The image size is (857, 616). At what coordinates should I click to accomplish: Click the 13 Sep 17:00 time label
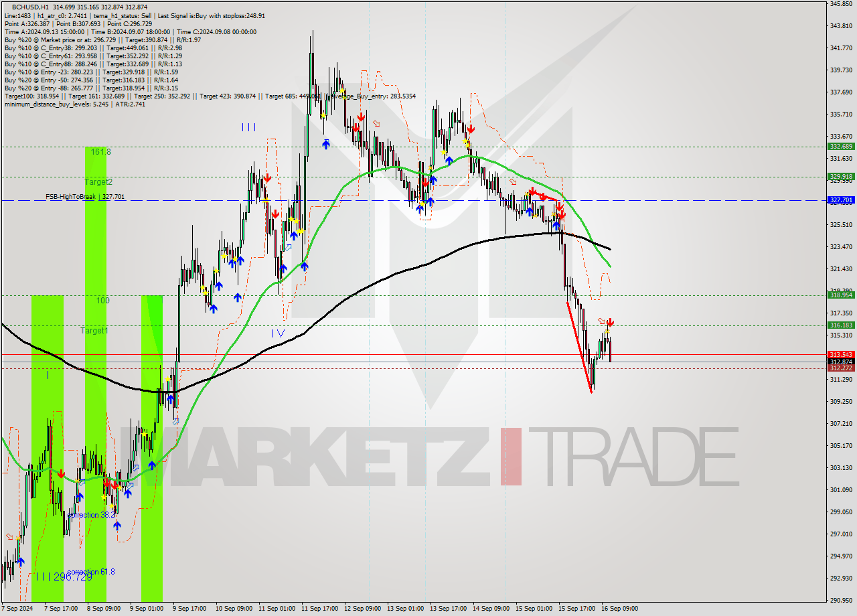(x=448, y=609)
